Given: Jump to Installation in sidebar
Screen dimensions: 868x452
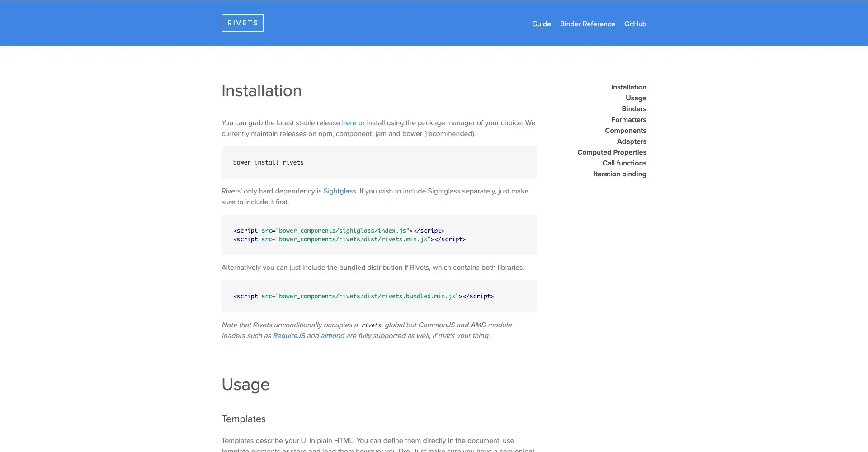Looking at the screenshot, I should coord(628,87).
